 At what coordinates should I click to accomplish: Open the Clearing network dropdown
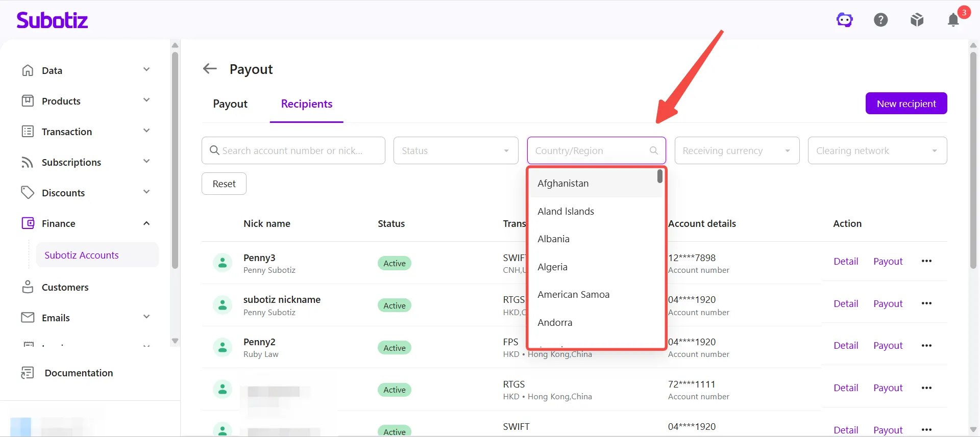coord(877,150)
